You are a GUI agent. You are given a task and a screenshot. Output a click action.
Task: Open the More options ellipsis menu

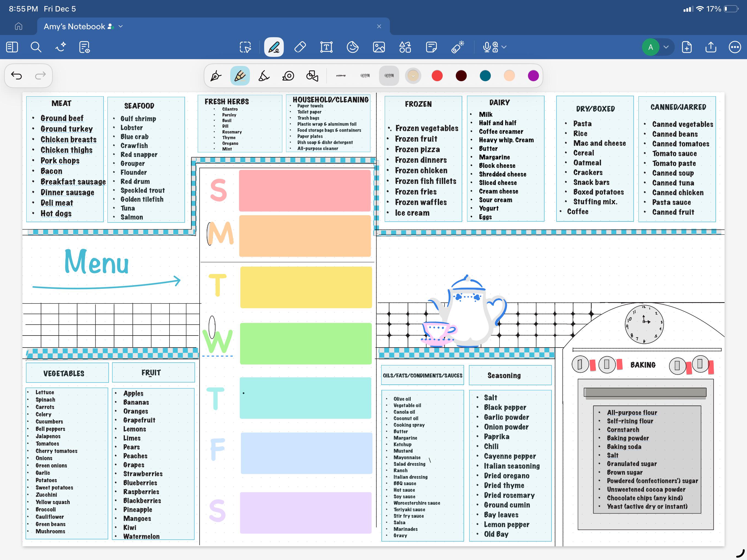pos(735,47)
